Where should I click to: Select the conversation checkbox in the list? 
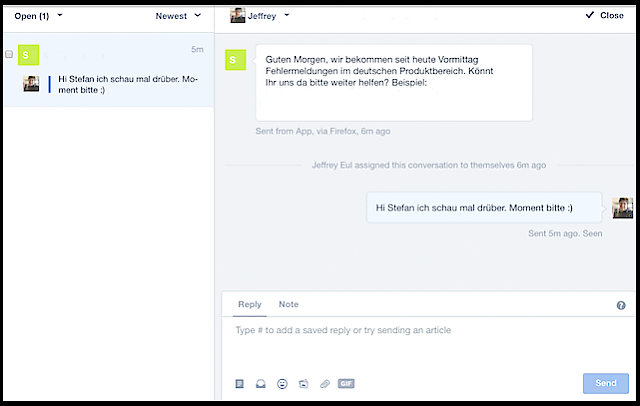point(9,54)
